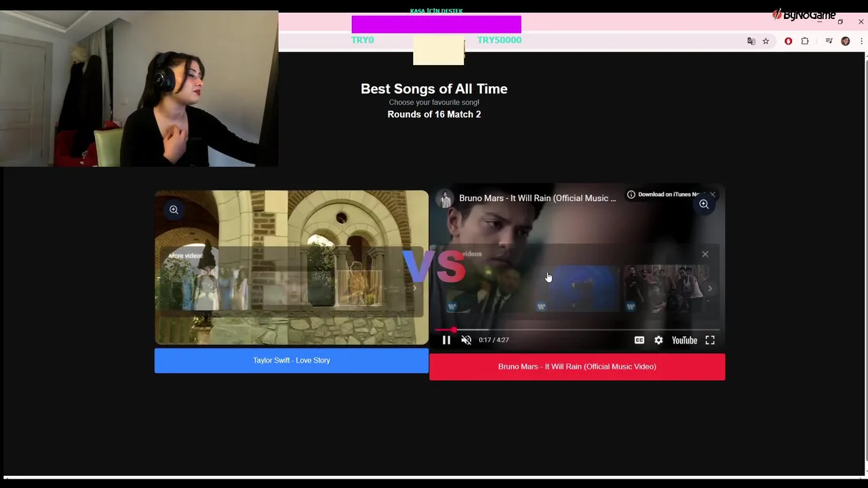868x488 pixels.
Task: Click the 'Rounds of 16 Match 2' text
Action: point(434,115)
